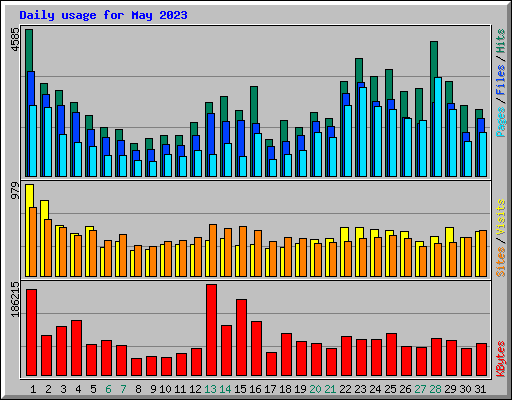Click the green day label 14

[225, 389]
